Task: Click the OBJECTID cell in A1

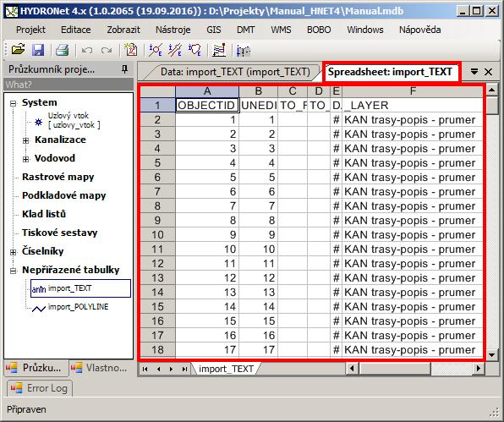Action: click(207, 106)
